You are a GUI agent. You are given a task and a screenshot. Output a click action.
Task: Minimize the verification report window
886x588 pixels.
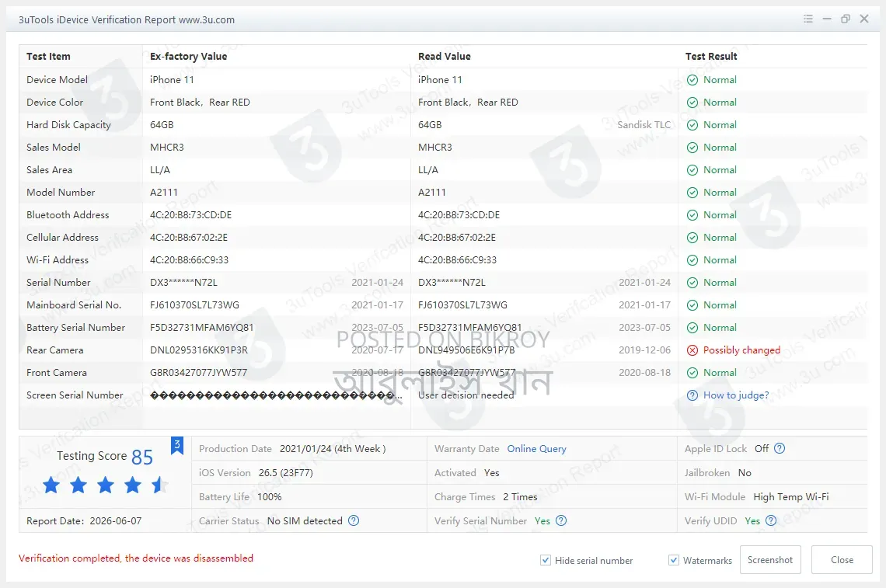(x=827, y=19)
